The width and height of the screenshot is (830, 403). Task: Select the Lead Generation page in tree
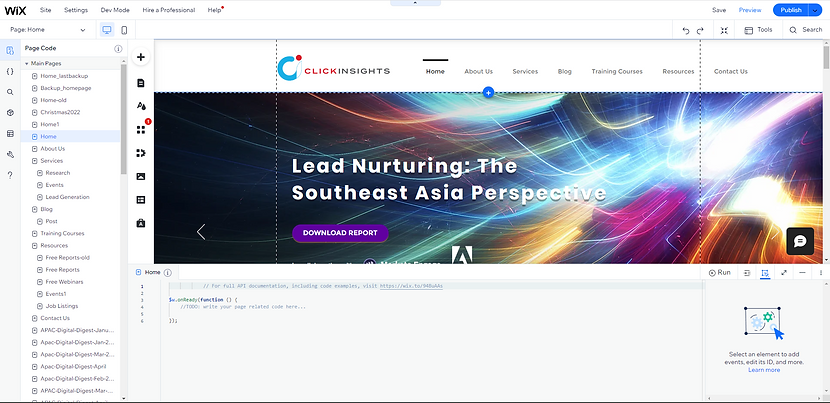[67, 197]
